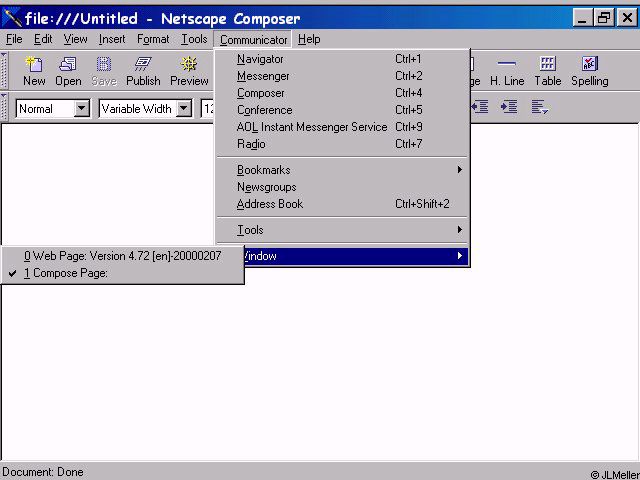Expand the Tools submenu in Communicator menu
The image size is (640, 480).
[342, 230]
